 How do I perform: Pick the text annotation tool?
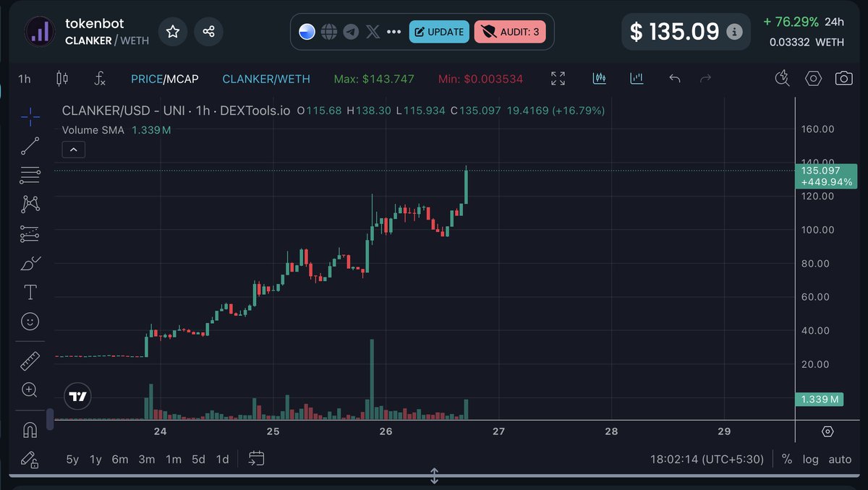(x=30, y=292)
